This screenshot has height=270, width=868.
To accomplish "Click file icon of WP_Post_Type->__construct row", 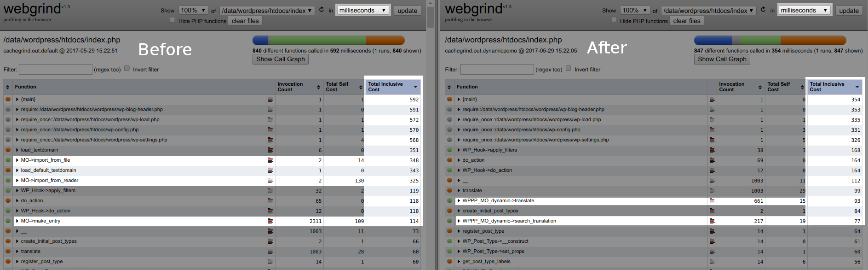I will click(x=712, y=241).
